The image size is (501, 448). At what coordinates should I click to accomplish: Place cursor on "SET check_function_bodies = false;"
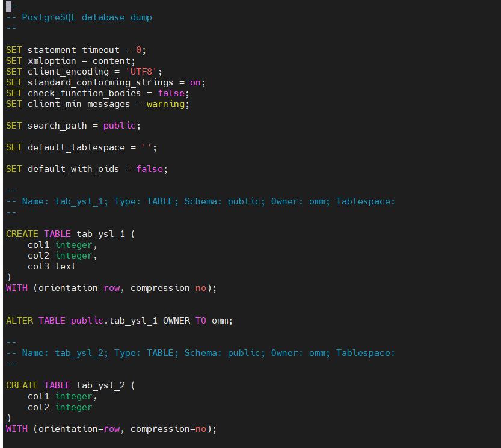pos(98,93)
